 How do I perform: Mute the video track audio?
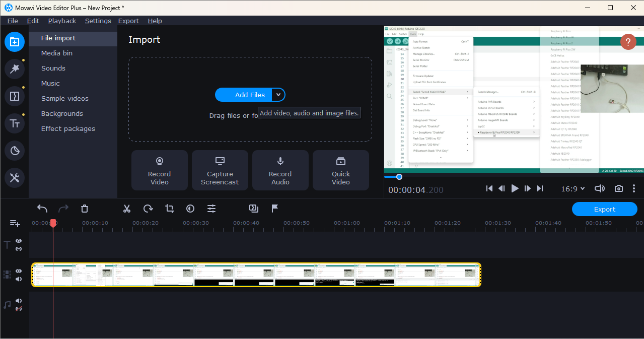pyautogui.click(x=19, y=279)
